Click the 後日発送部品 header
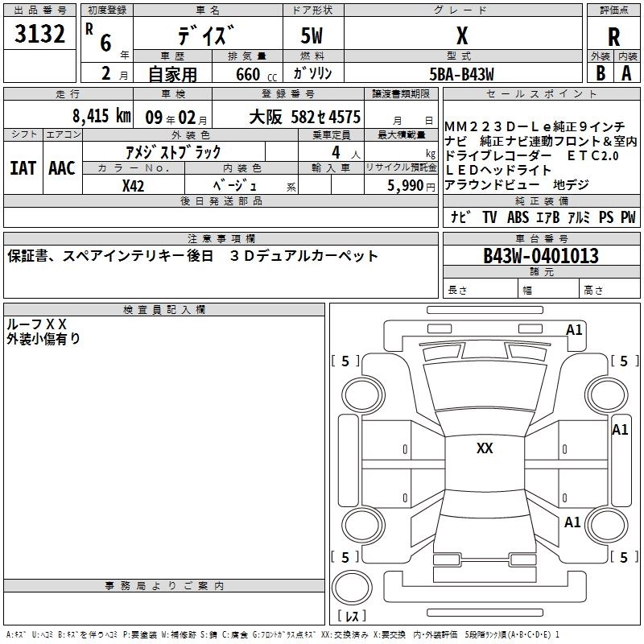 pyautogui.click(x=221, y=200)
